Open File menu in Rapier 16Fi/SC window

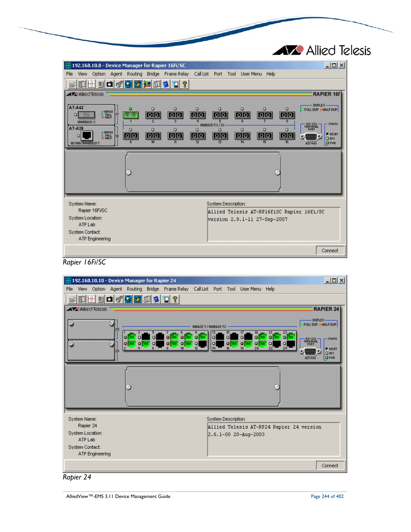(69, 74)
